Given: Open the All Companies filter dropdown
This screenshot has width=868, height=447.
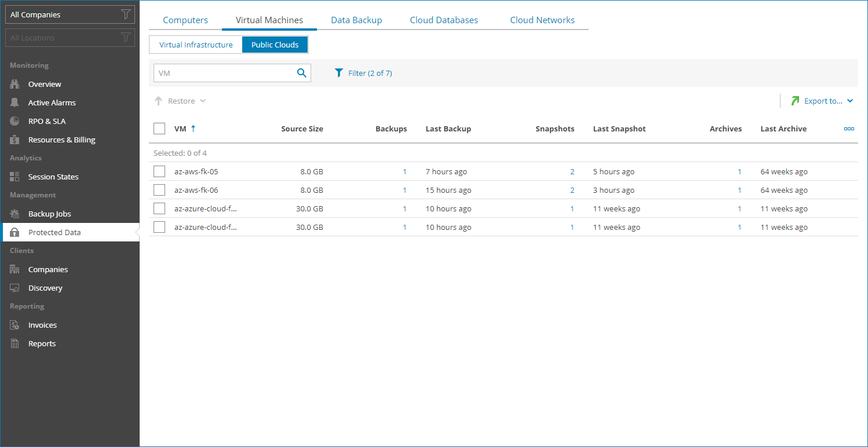Looking at the screenshot, I should [70, 14].
